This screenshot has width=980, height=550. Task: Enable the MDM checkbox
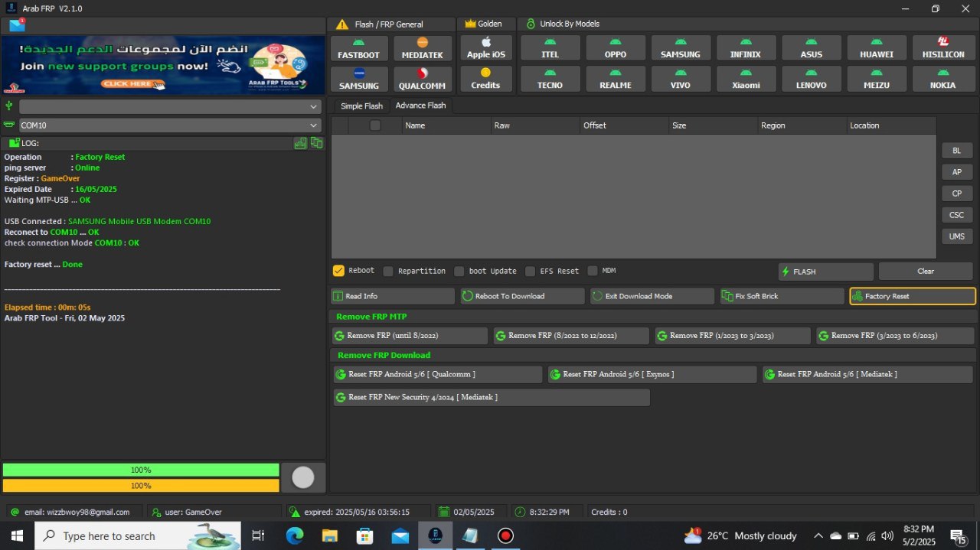pos(593,271)
